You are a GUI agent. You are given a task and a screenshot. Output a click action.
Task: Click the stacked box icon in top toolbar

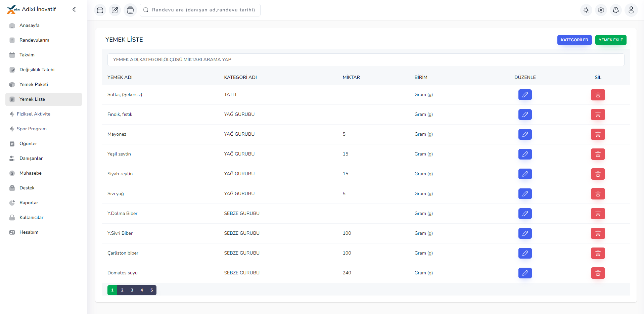coord(130,10)
